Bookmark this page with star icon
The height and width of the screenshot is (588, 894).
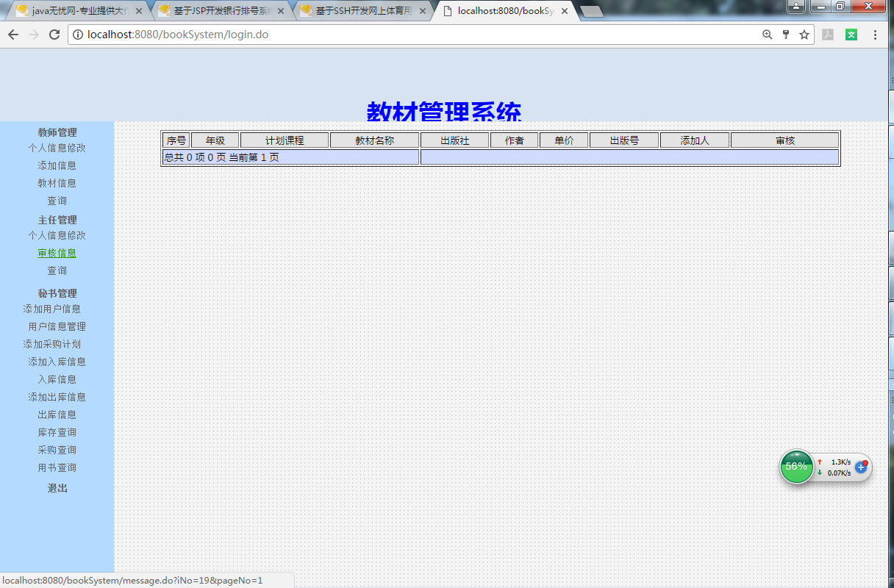point(804,35)
